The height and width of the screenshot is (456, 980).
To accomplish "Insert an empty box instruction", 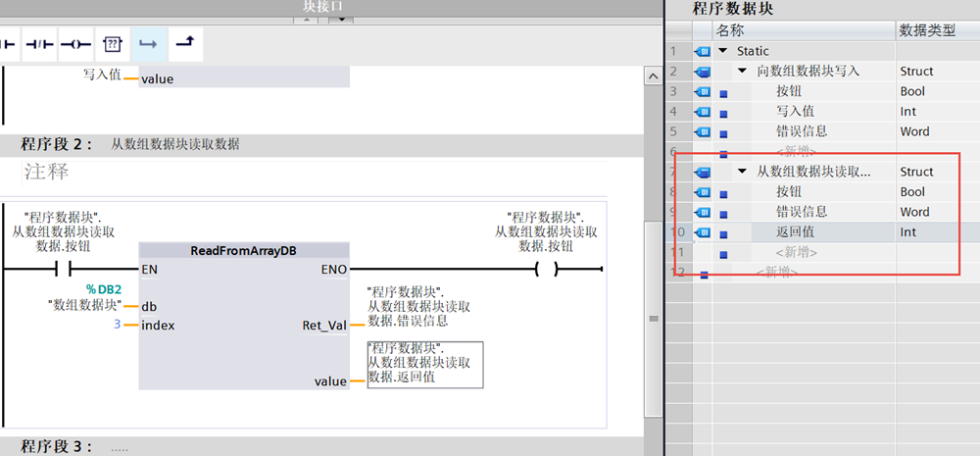I will (x=113, y=44).
